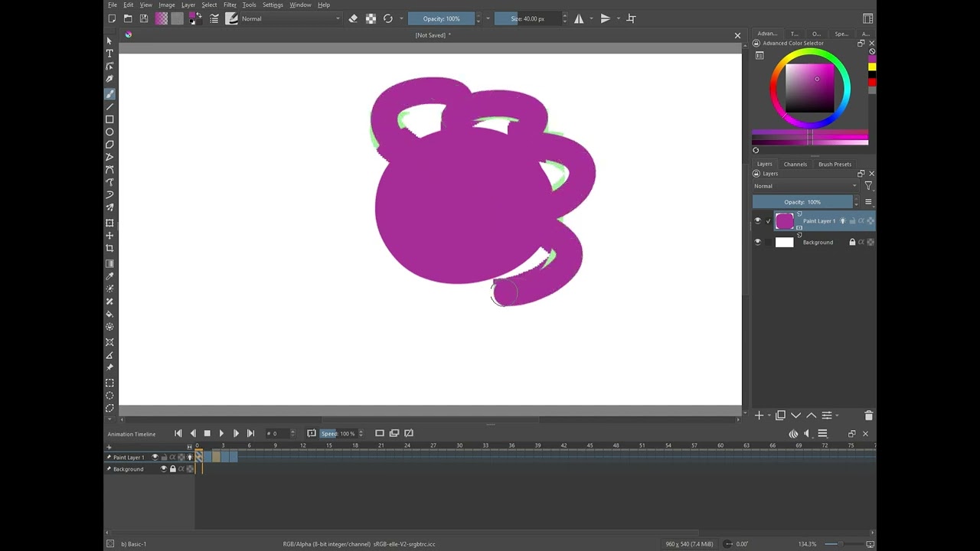Toggle horizontal mirror tool

[x=579, y=18]
